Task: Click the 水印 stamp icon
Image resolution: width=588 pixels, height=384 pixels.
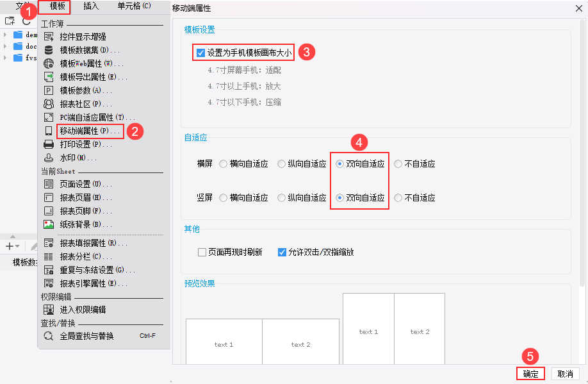Action: tap(49, 158)
